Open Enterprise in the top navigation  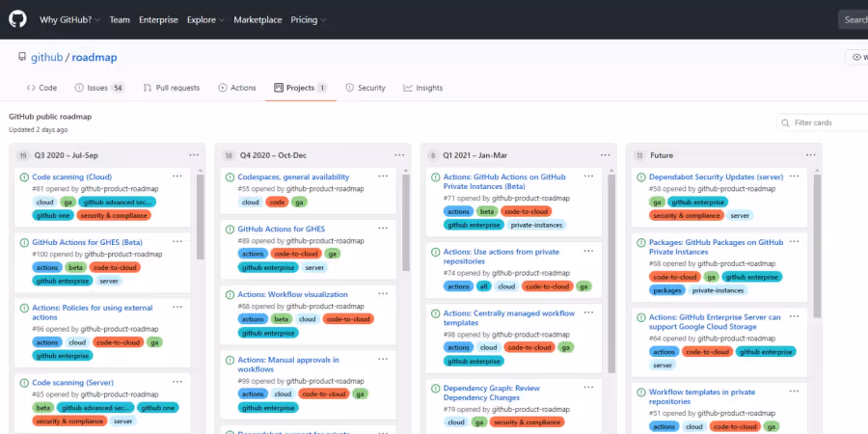coord(158,20)
